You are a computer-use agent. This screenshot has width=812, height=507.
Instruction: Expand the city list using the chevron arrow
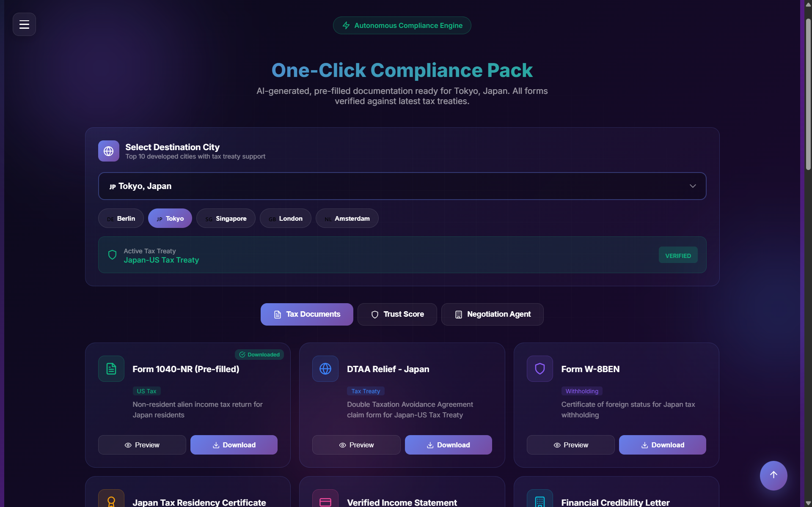point(693,186)
